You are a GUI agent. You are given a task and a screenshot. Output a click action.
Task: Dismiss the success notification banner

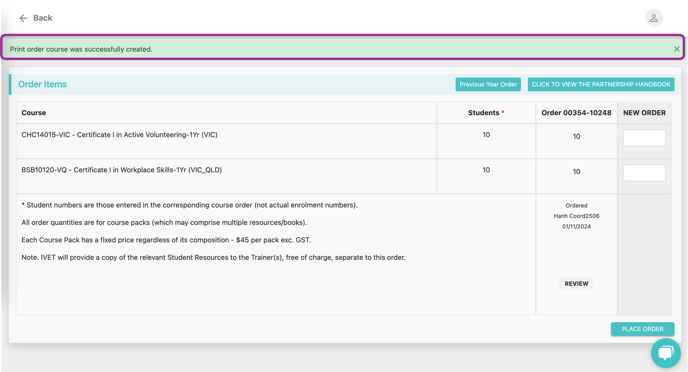(677, 49)
